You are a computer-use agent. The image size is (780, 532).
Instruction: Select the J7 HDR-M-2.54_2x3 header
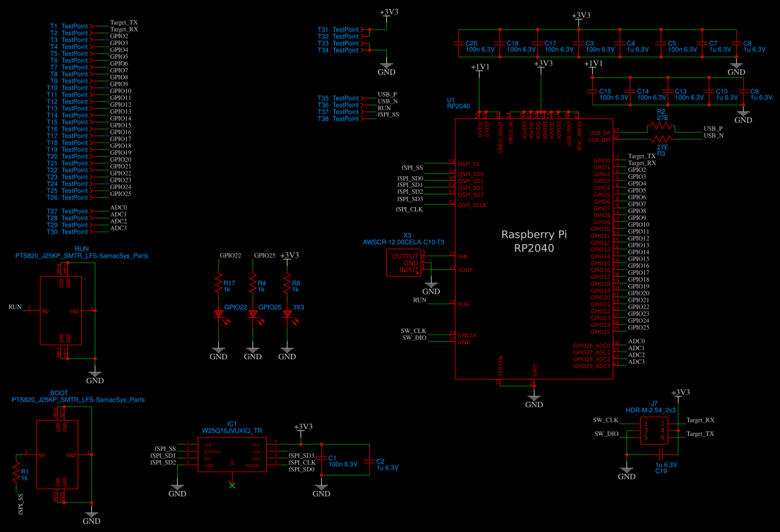pos(654,431)
